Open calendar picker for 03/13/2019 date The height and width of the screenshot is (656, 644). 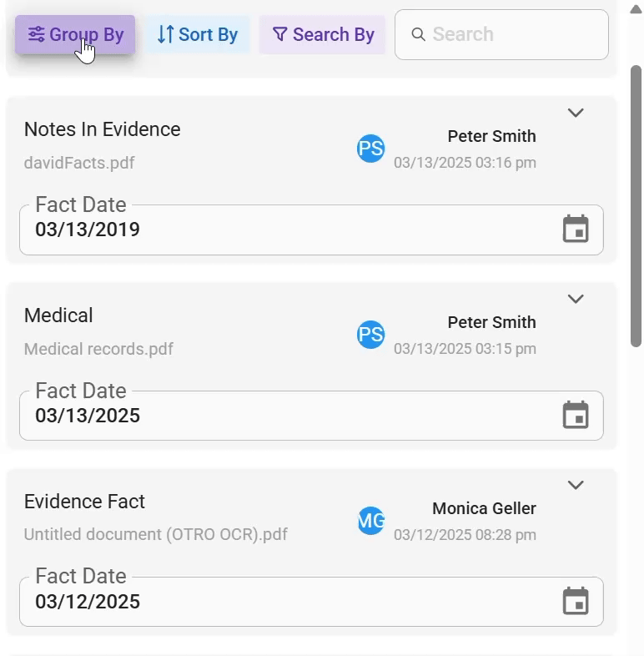tap(576, 229)
